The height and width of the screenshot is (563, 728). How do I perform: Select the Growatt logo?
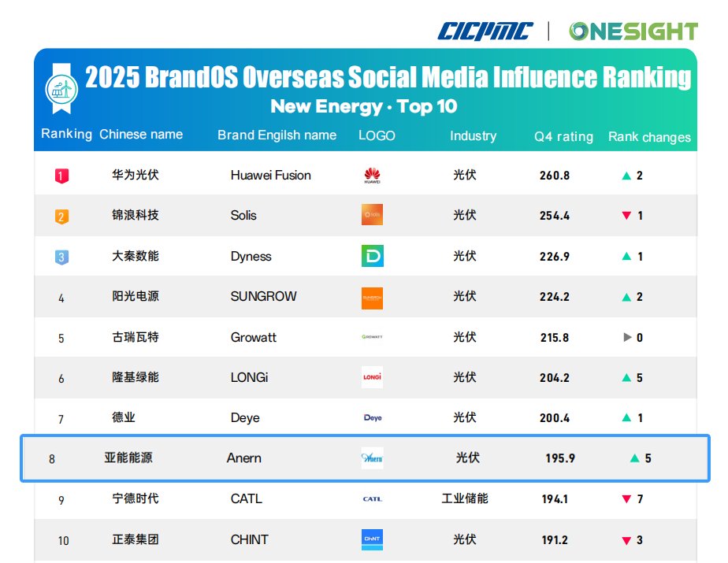tap(372, 337)
